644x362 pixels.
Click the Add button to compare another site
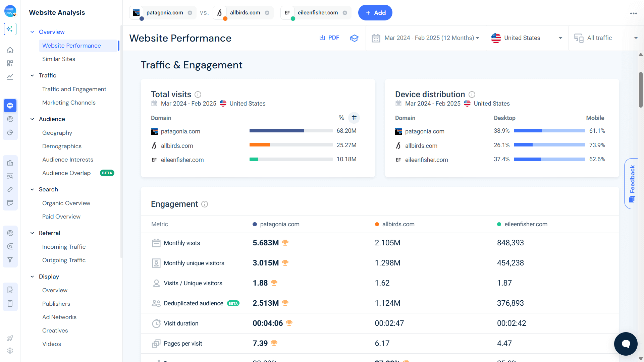pyautogui.click(x=375, y=13)
